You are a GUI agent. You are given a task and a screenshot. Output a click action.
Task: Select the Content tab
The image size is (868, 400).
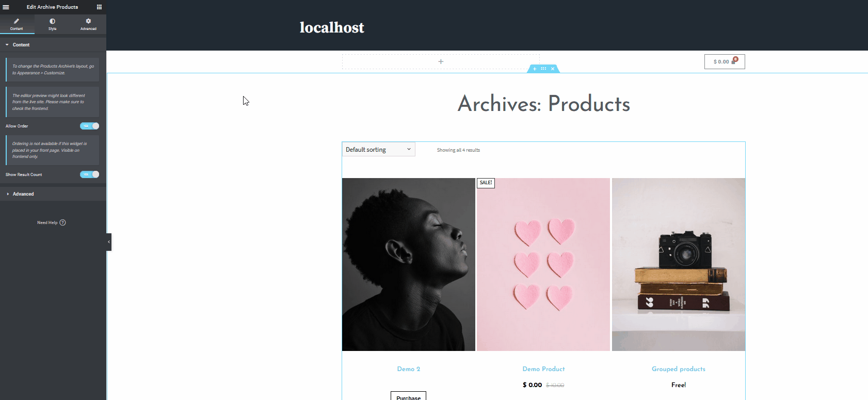[17, 24]
